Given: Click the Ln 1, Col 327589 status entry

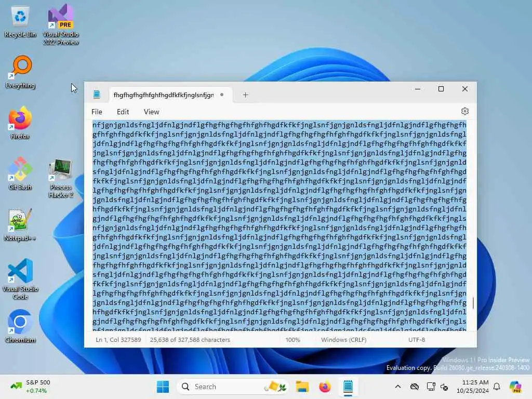Looking at the screenshot, I should [118, 340].
